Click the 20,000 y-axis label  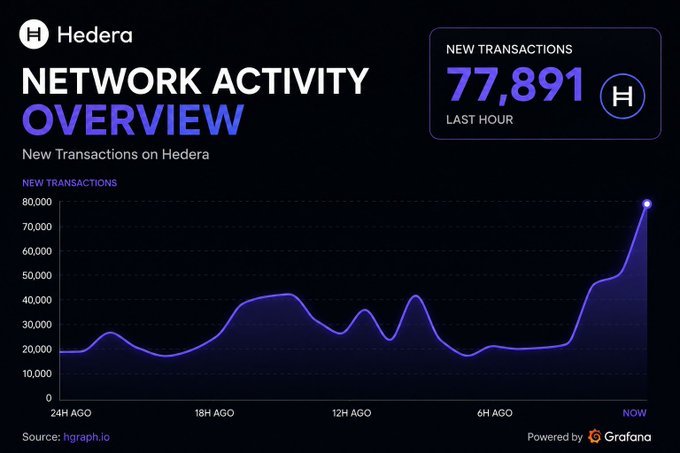tap(37, 349)
